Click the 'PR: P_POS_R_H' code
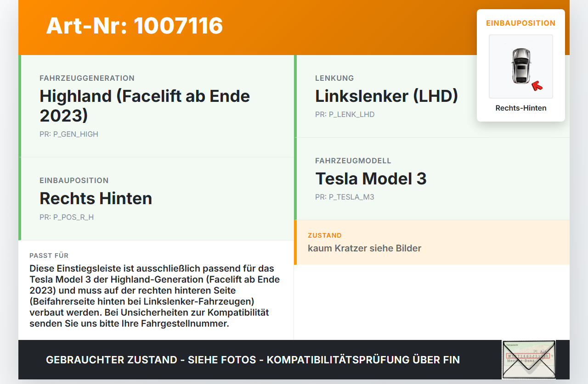The width and height of the screenshot is (588, 384). pyautogui.click(x=67, y=217)
